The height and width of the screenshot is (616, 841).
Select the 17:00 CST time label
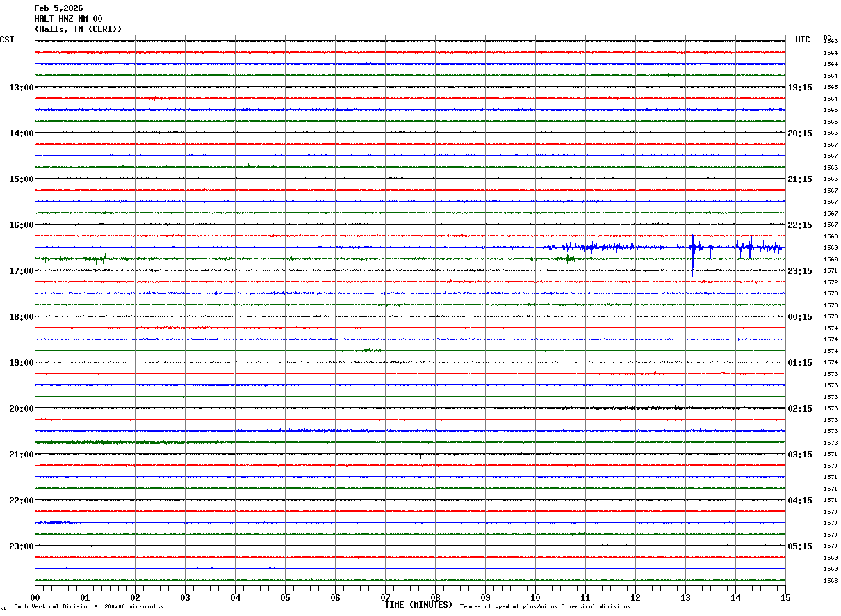pyautogui.click(x=22, y=271)
